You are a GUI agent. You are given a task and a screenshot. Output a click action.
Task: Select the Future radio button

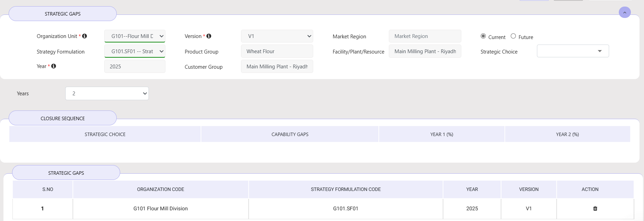tap(513, 36)
